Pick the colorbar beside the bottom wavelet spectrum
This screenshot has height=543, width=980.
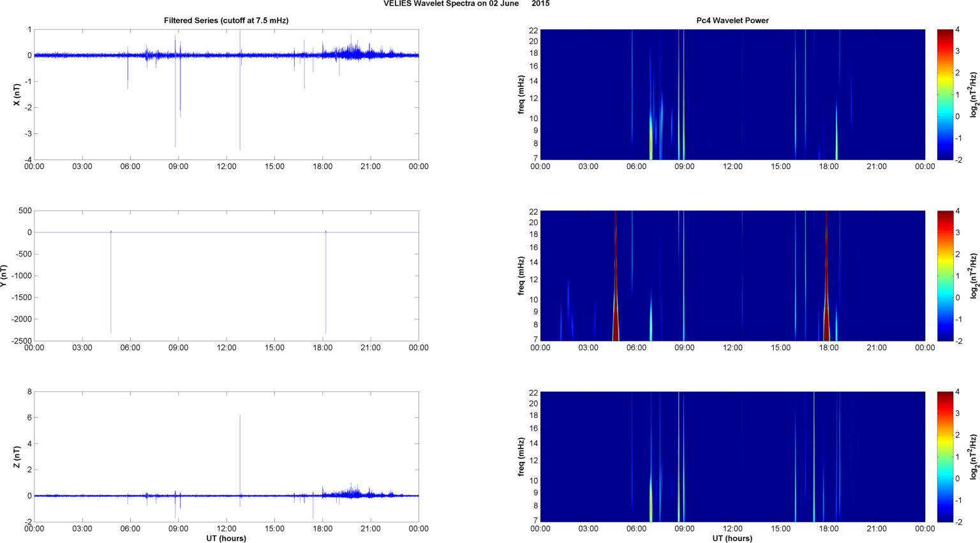coord(946,457)
